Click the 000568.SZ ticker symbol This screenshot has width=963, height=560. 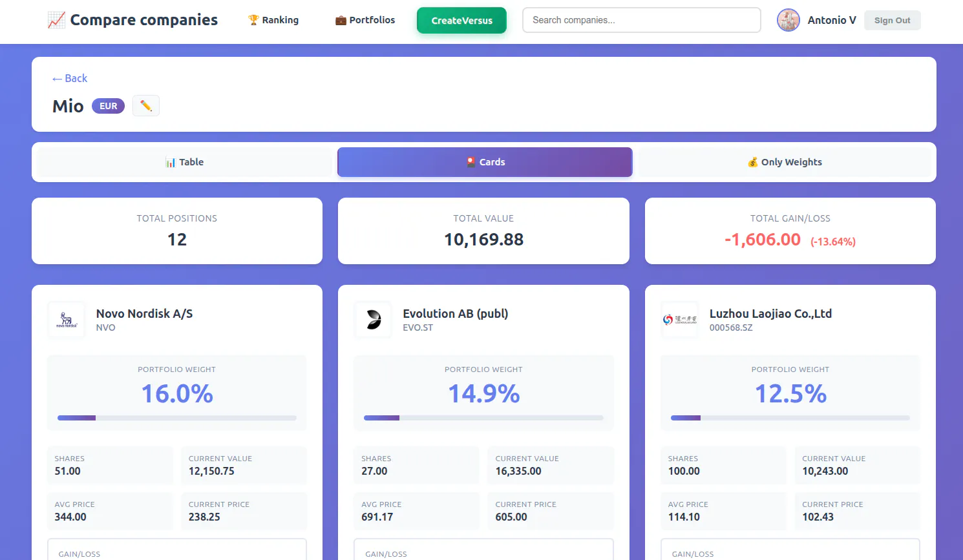pyautogui.click(x=731, y=327)
